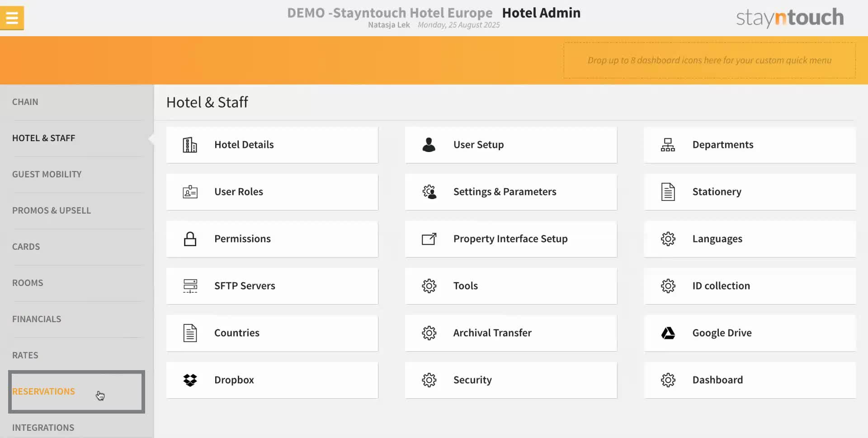Open Promos & Upsell sidebar section
The image size is (868, 438).
click(51, 210)
